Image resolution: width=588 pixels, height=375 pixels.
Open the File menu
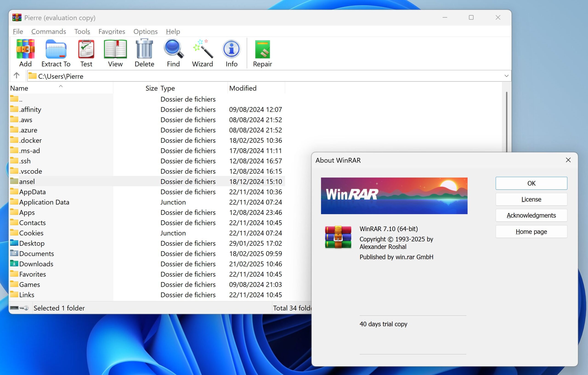point(18,31)
